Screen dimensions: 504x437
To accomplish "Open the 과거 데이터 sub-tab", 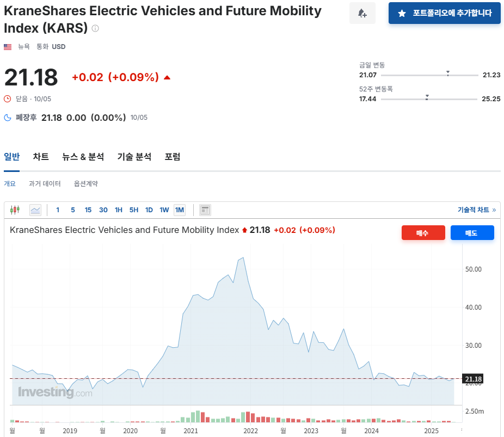I will pos(45,183).
